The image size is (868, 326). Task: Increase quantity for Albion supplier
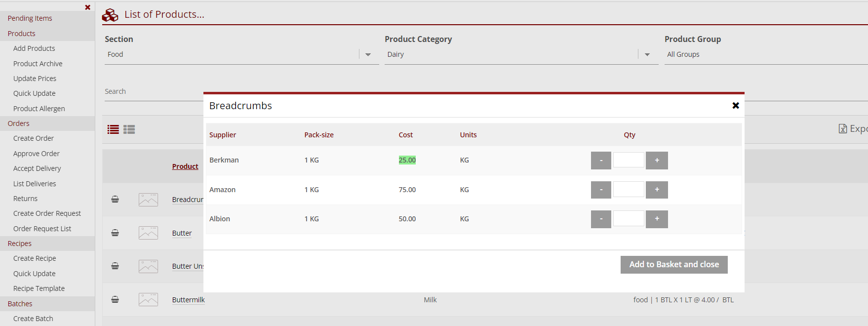[657, 219]
